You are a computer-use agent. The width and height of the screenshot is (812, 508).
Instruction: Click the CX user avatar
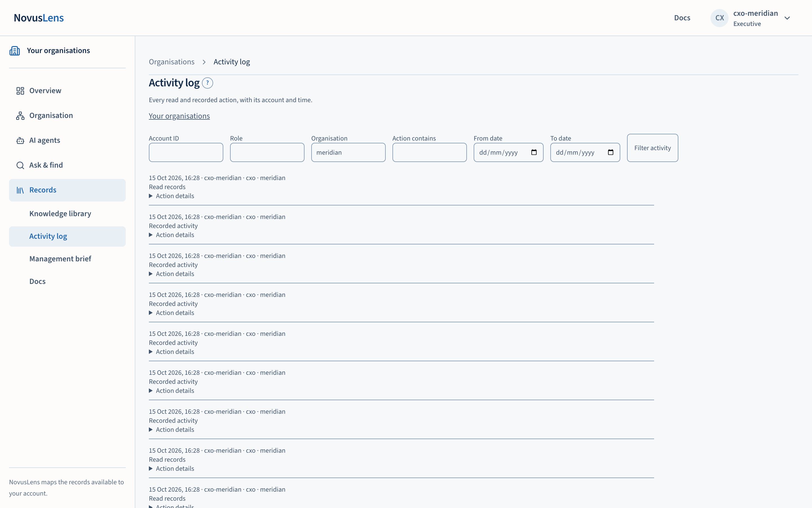(x=720, y=18)
